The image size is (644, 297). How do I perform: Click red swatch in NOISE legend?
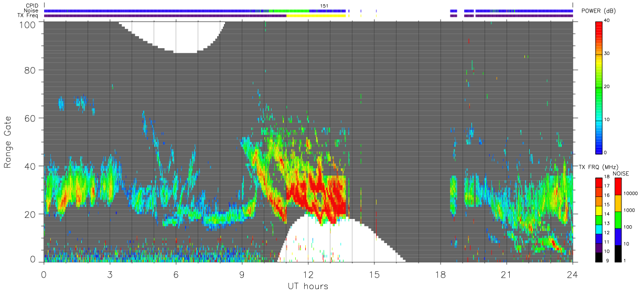click(617, 186)
